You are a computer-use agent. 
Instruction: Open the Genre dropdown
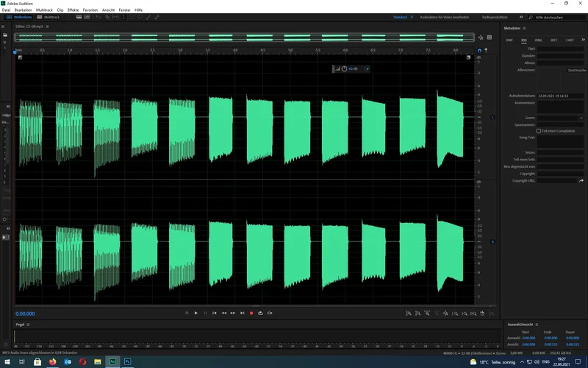(x=581, y=118)
